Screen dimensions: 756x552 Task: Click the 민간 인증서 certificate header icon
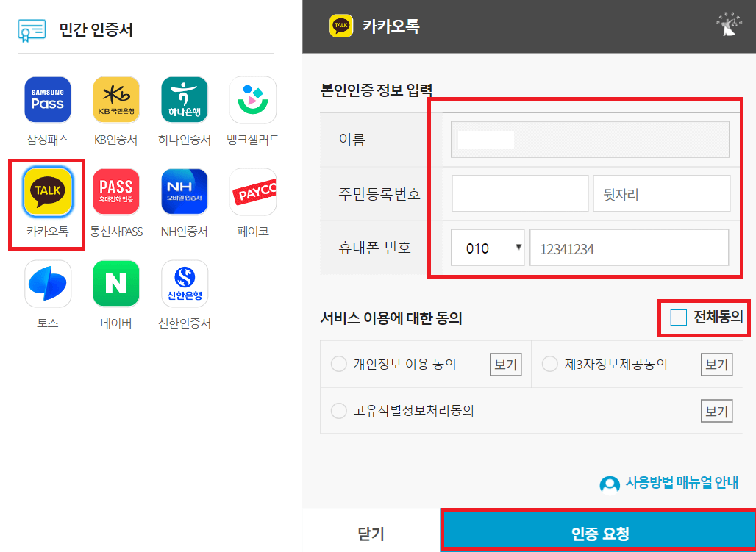(32, 30)
